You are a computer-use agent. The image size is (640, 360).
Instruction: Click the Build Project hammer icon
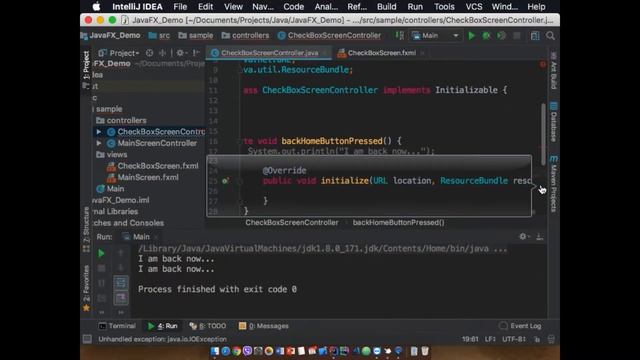coord(400,36)
